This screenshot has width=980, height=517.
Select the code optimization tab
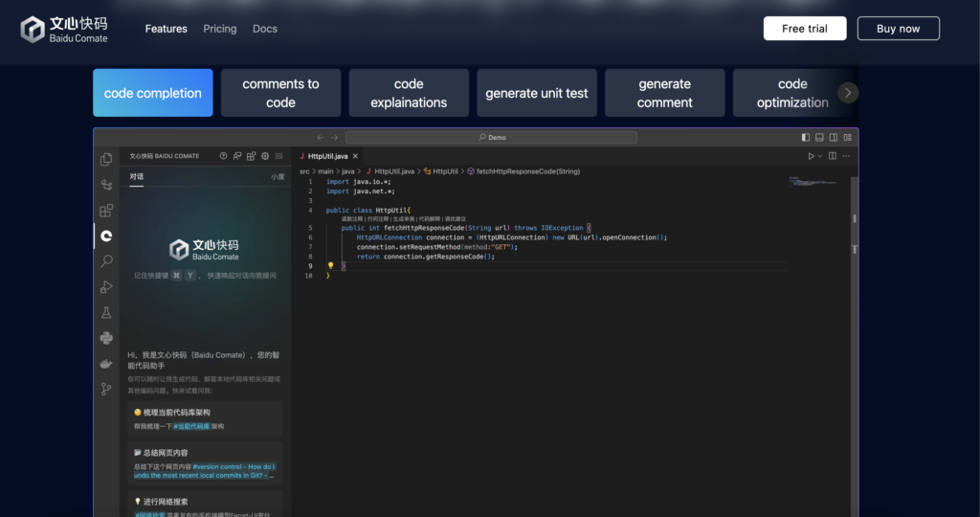792,93
